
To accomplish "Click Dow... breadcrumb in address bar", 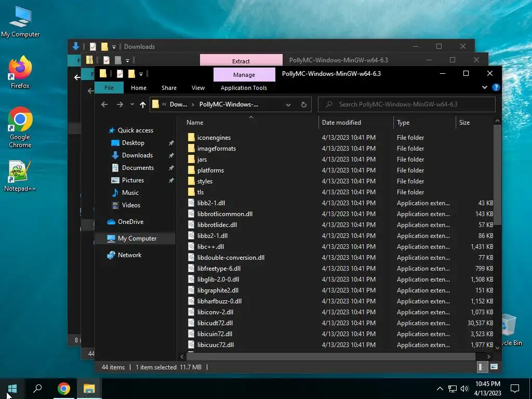I will (178, 104).
